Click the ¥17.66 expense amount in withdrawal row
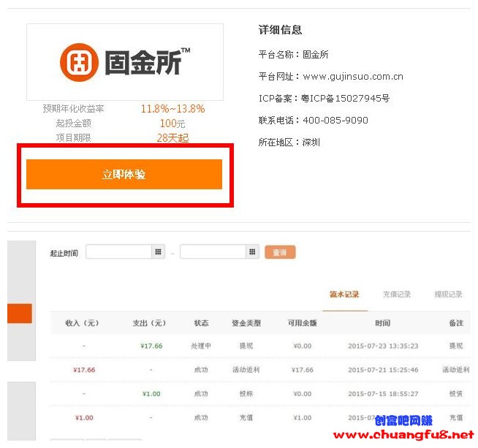 (151, 346)
